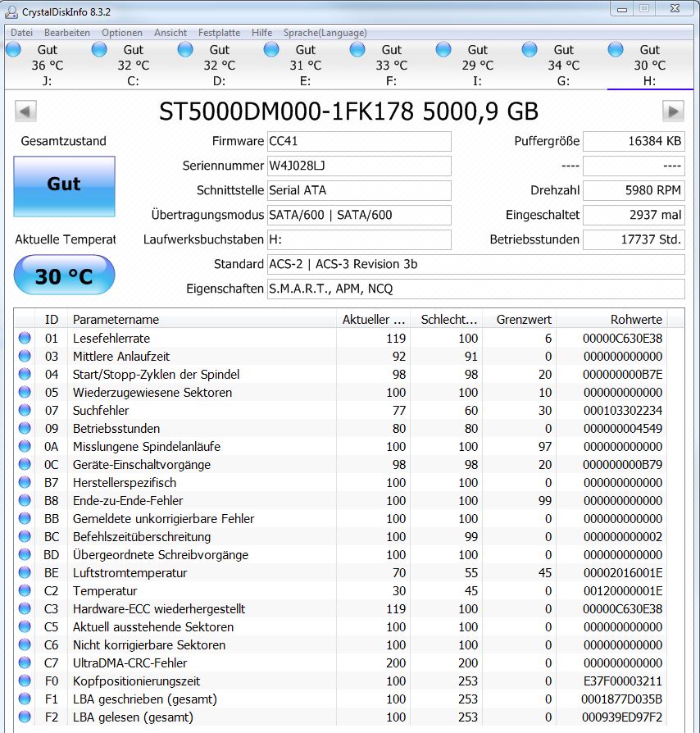Click status orb for LBA gelesen (gesamt)
The height and width of the screenshot is (733, 700).
(x=25, y=717)
